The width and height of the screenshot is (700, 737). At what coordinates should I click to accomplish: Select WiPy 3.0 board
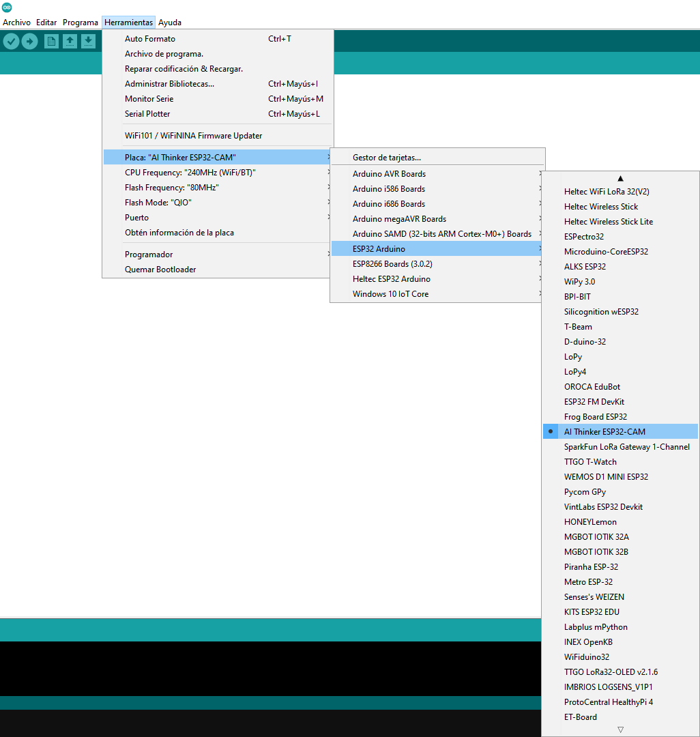pos(620,282)
